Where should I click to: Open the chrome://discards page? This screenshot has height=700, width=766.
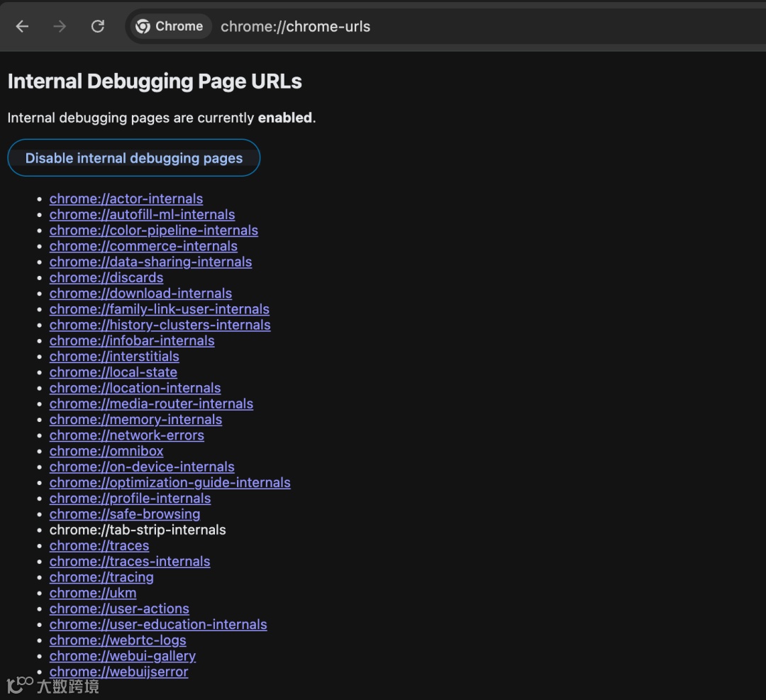[106, 277]
